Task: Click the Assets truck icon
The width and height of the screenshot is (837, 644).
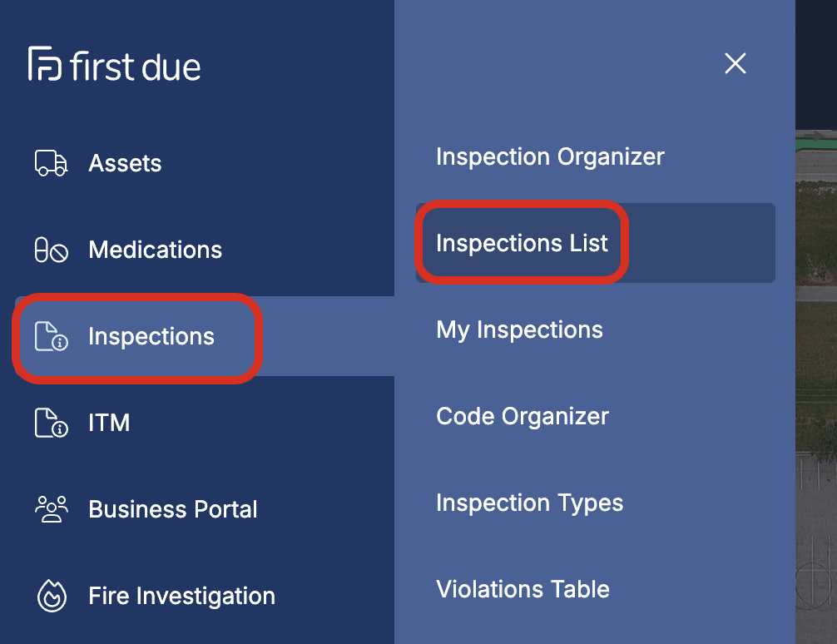Action: pos(52,163)
